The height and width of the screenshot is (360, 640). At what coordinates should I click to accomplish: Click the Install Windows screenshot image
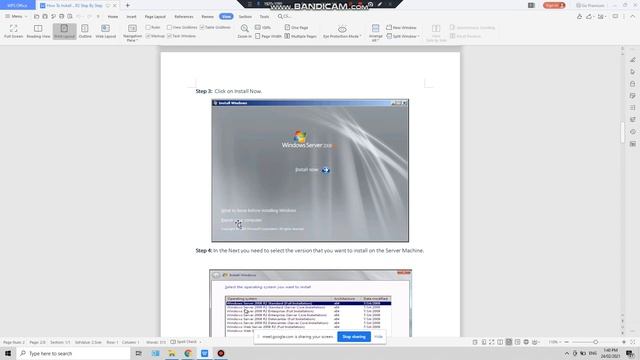point(310,171)
